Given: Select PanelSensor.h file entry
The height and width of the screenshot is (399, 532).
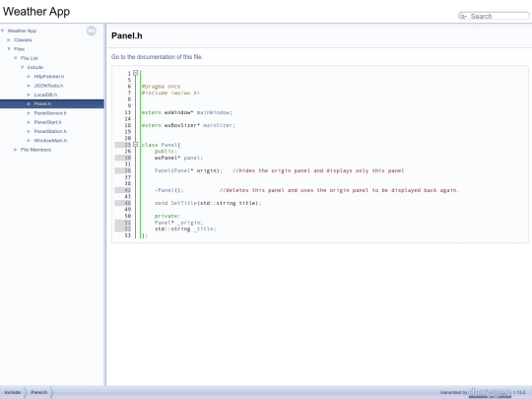Looking at the screenshot, I should tap(50, 113).
